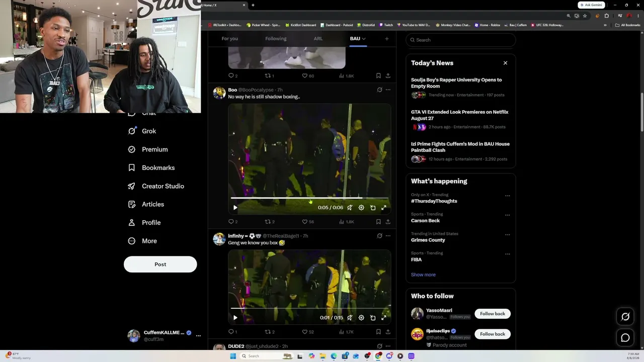Image resolution: width=644 pixels, height=362 pixels.
Task: Follow back thatsoclips
Action: 493,334
